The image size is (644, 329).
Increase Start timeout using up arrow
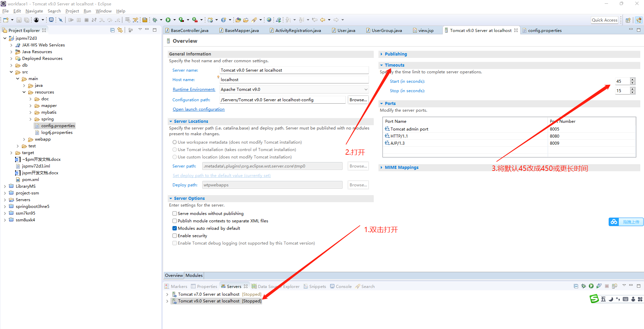(633, 80)
